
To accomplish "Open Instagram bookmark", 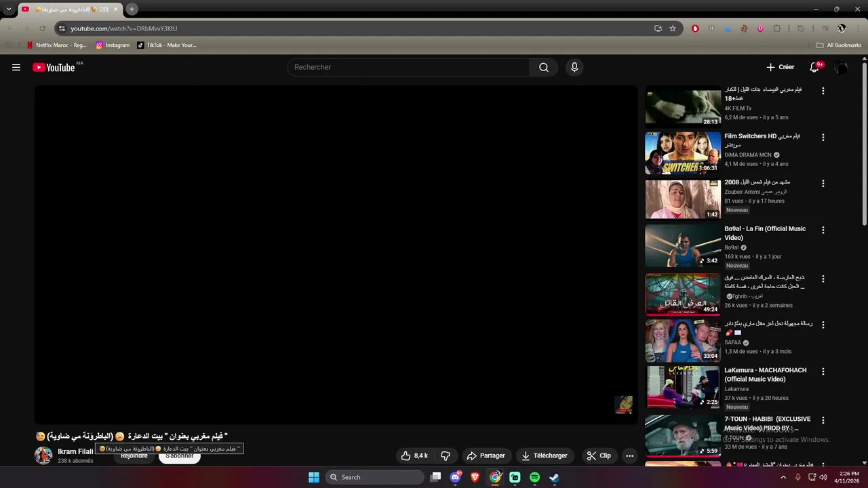I will (x=113, y=45).
